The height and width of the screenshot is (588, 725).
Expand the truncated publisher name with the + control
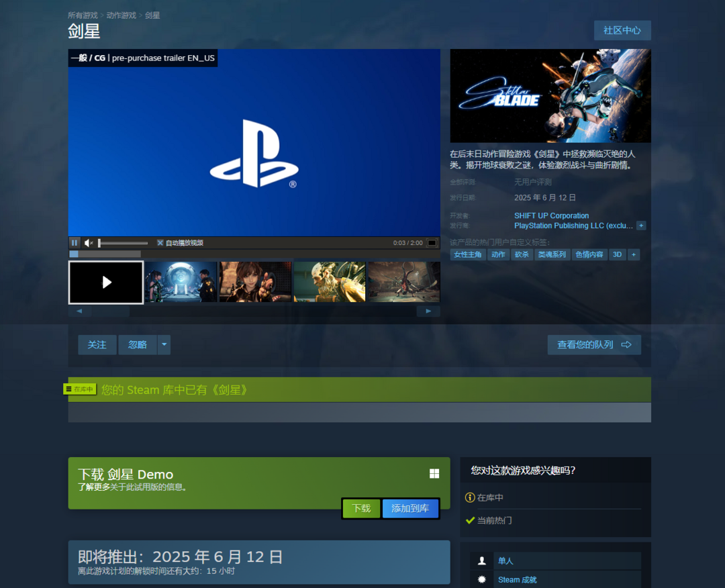(x=641, y=226)
